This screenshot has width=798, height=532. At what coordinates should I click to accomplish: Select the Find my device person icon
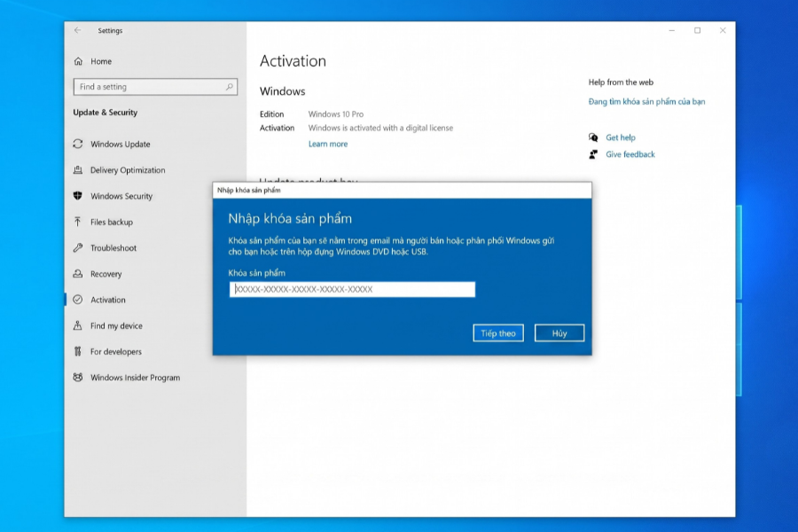[x=78, y=325]
